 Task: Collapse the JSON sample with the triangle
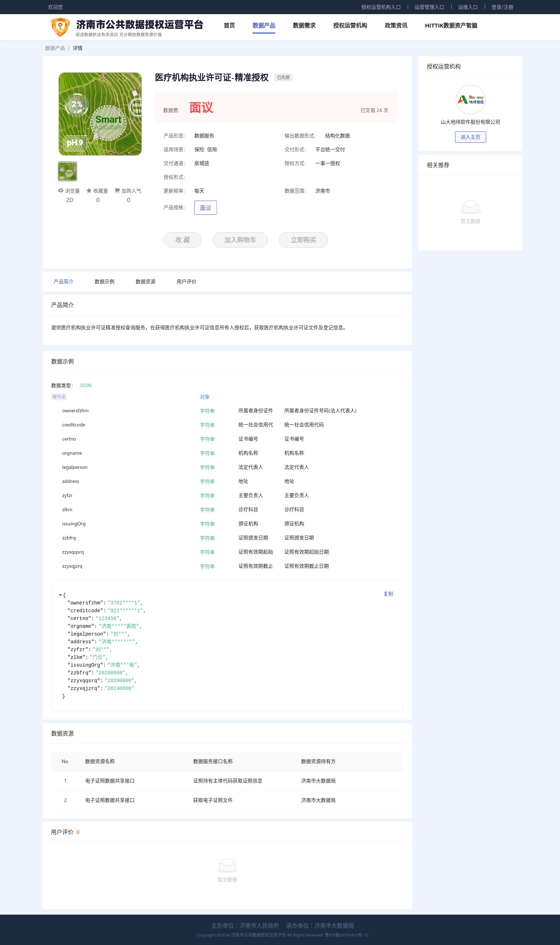point(60,595)
